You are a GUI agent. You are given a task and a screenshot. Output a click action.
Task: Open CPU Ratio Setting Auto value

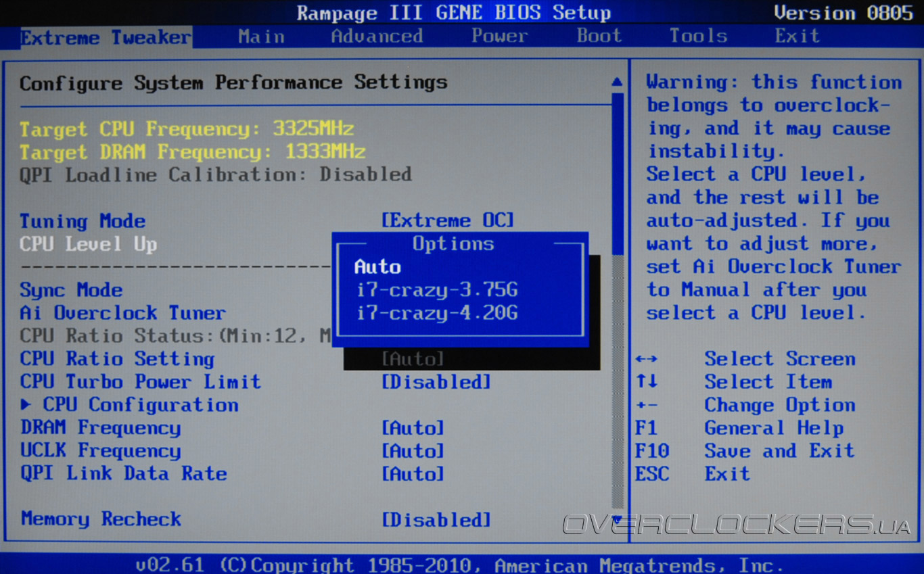click(x=413, y=359)
